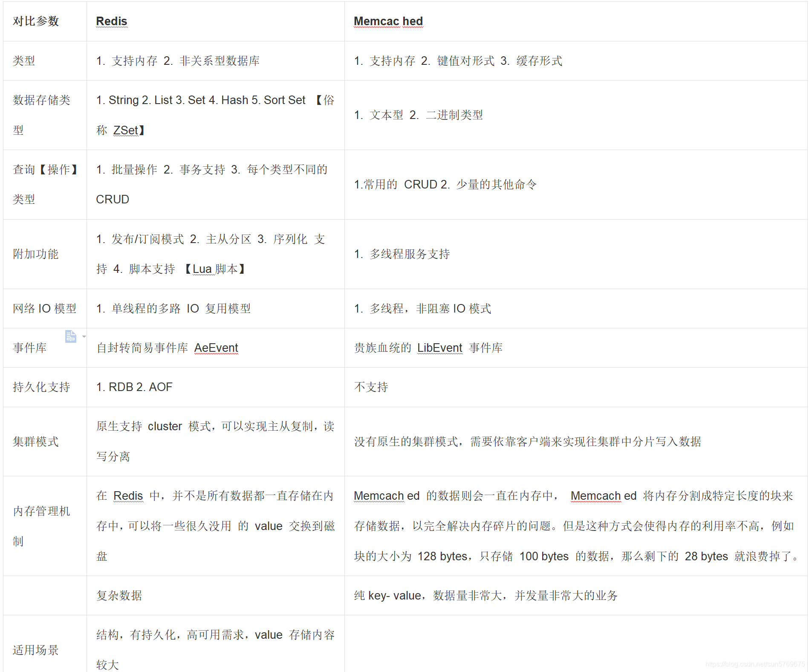Click the 事件库 row label cell

coord(30,348)
